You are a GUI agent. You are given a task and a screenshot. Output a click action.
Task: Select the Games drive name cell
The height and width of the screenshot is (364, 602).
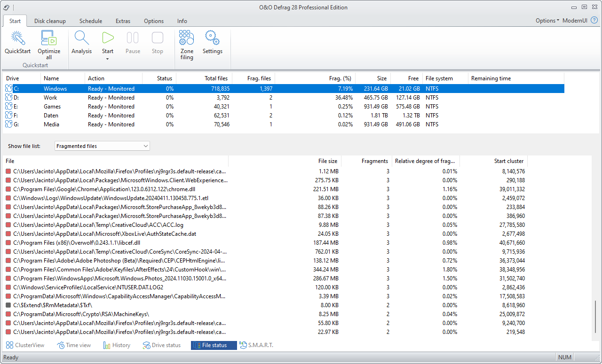[x=52, y=107]
